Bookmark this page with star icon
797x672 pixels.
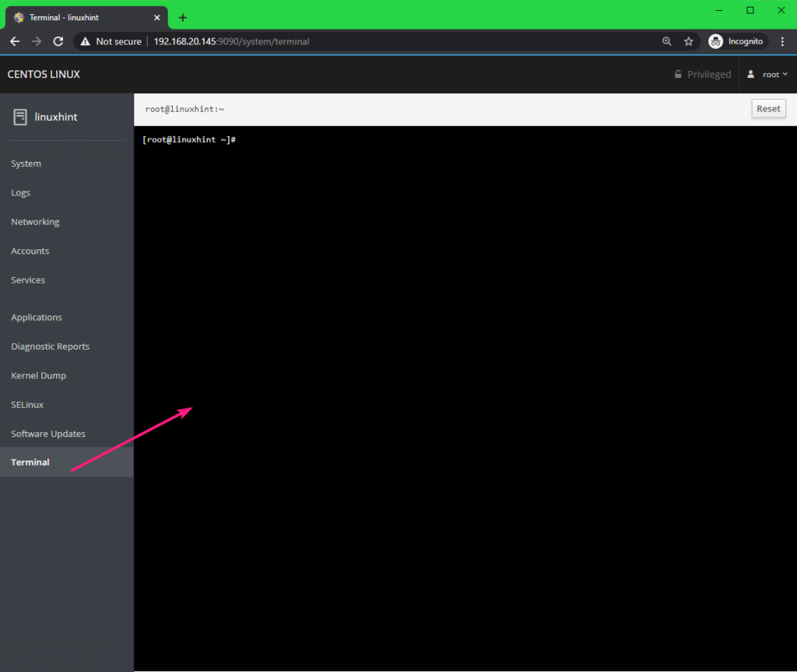pyautogui.click(x=688, y=41)
